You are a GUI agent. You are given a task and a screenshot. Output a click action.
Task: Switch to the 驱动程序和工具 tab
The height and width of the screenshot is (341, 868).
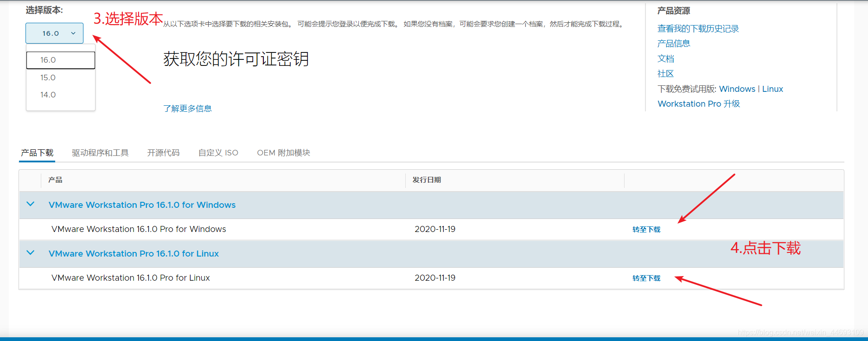click(x=100, y=153)
